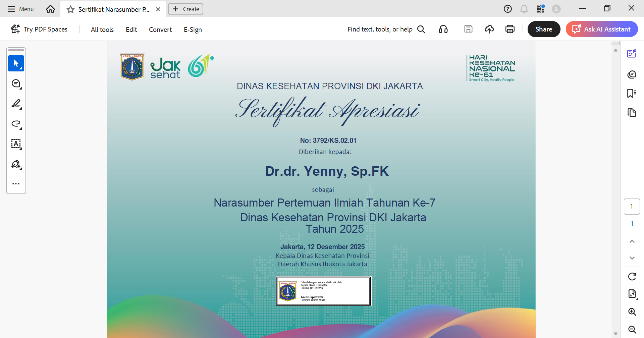Pick the freehand draw loop tool
644x338 pixels.
click(16, 124)
